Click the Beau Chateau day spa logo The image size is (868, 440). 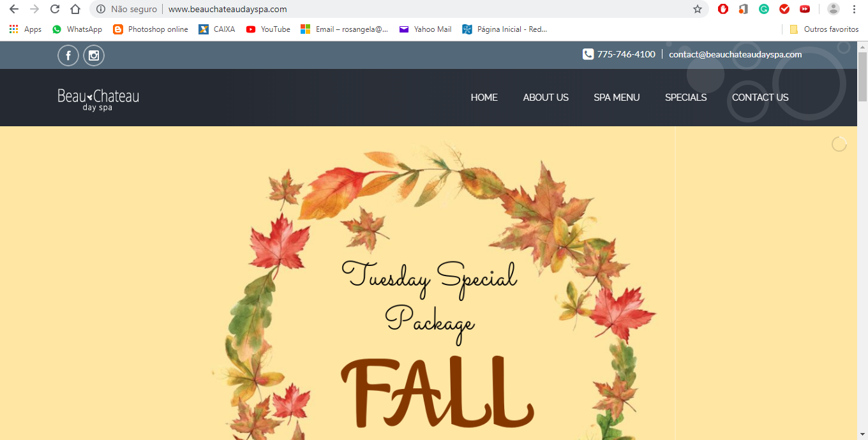coord(98,99)
